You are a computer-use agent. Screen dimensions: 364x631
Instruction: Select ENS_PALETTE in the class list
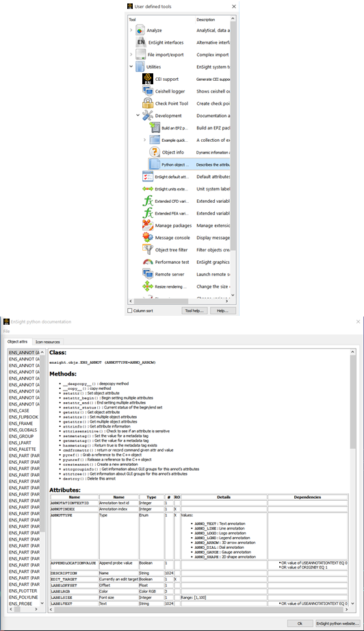pyautogui.click(x=24, y=449)
